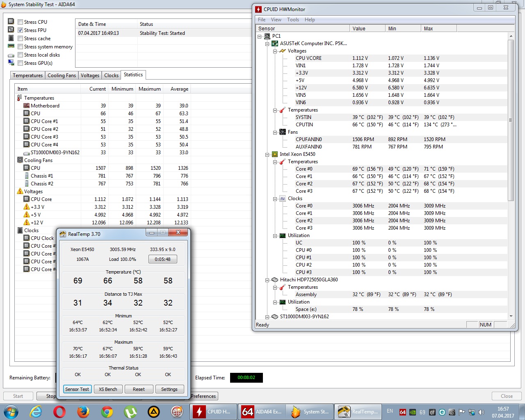Image resolution: width=525 pixels, height=420 pixels.
Task: Launch Firefox from the taskbar
Action: (x=83, y=412)
